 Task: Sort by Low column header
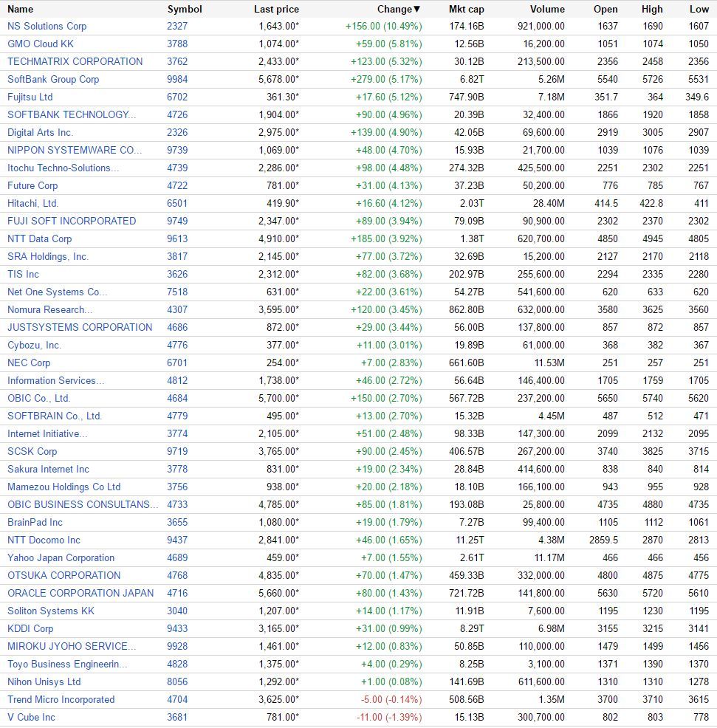(x=699, y=10)
